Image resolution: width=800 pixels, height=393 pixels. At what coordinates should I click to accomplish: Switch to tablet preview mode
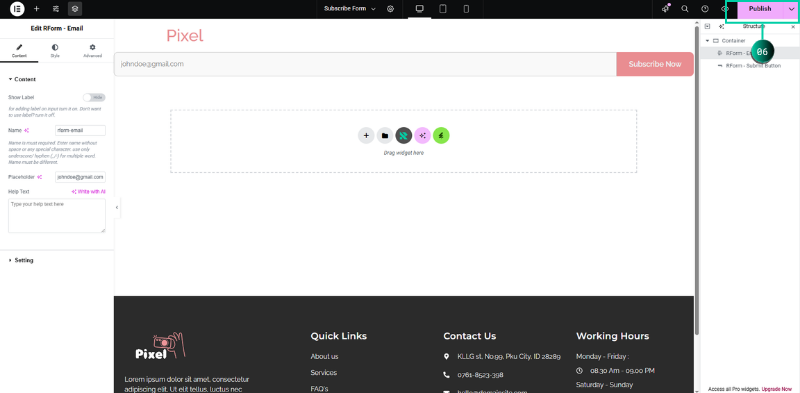point(443,9)
